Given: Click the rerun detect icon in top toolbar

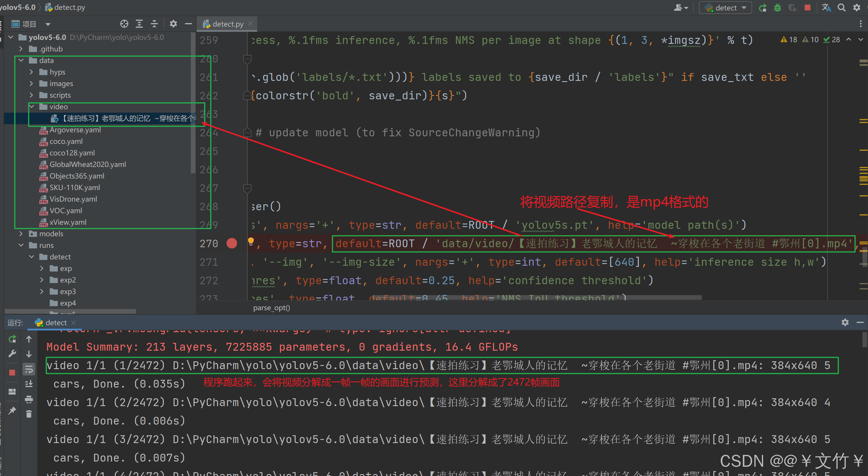Looking at the screenshot, I should (x=762, y=8).
